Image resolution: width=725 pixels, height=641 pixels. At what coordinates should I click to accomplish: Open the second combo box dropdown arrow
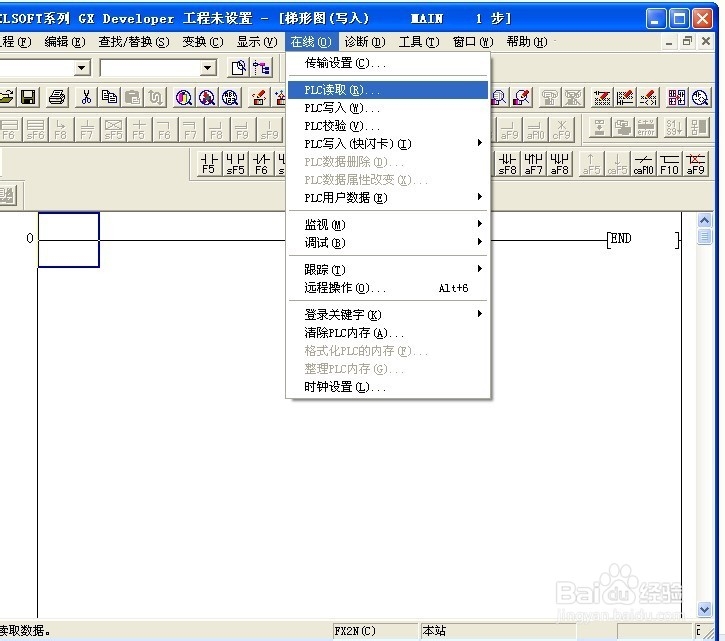[x=208, y=68]
